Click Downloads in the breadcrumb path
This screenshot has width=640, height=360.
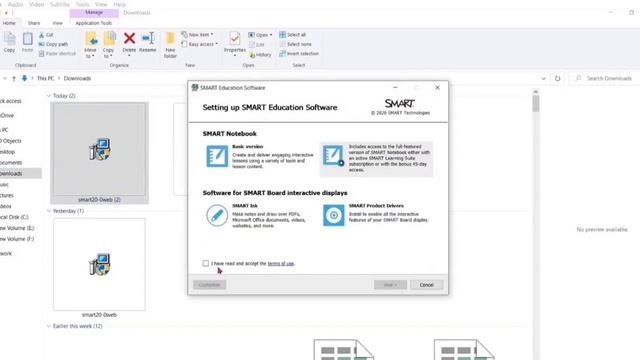pyautogui.click(x=77, y=78)
